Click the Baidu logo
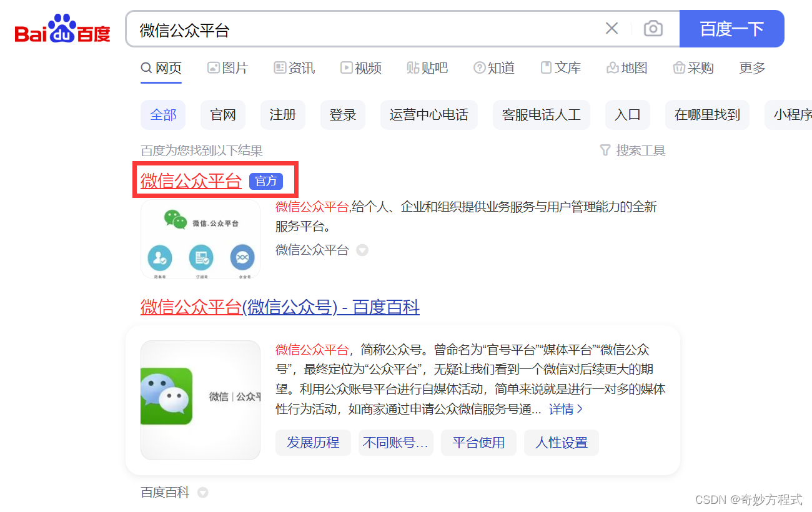 point(62,29)
